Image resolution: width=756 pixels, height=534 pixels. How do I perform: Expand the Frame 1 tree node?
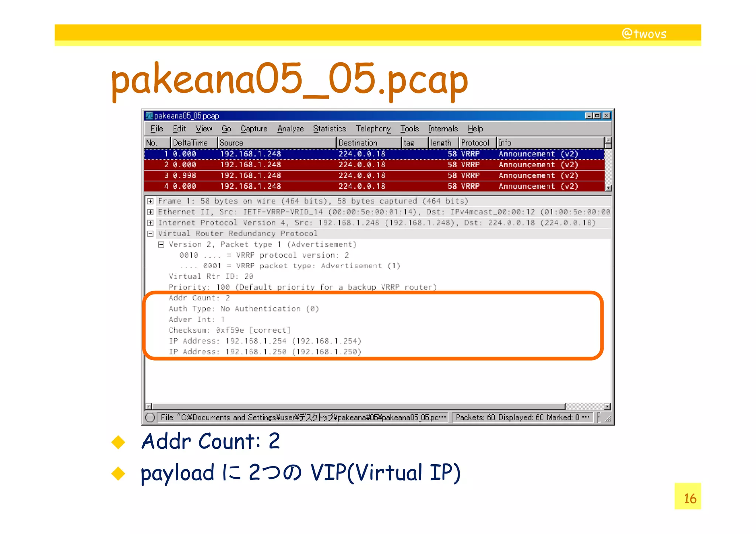tap(150, 201)
